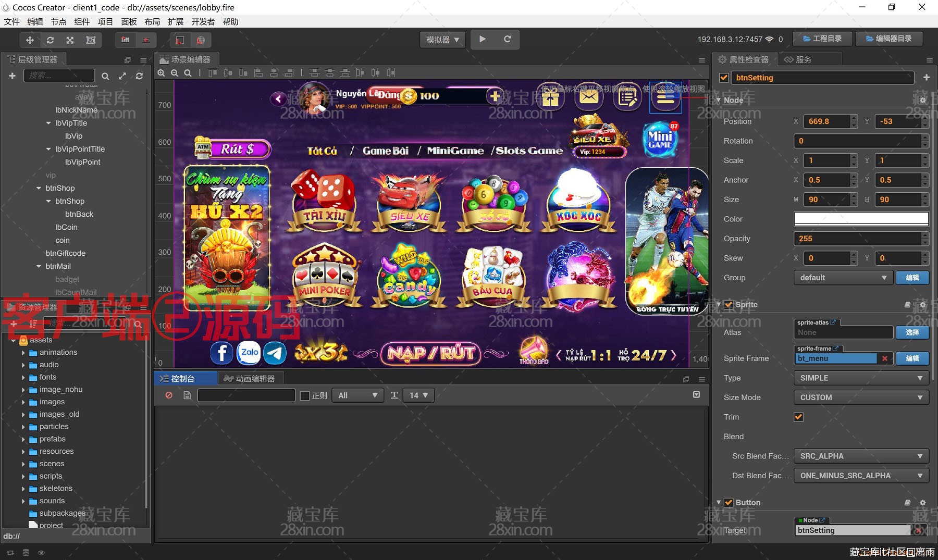Switch to 服务 tab
This screenshot has width=938, height=560.
798,59
